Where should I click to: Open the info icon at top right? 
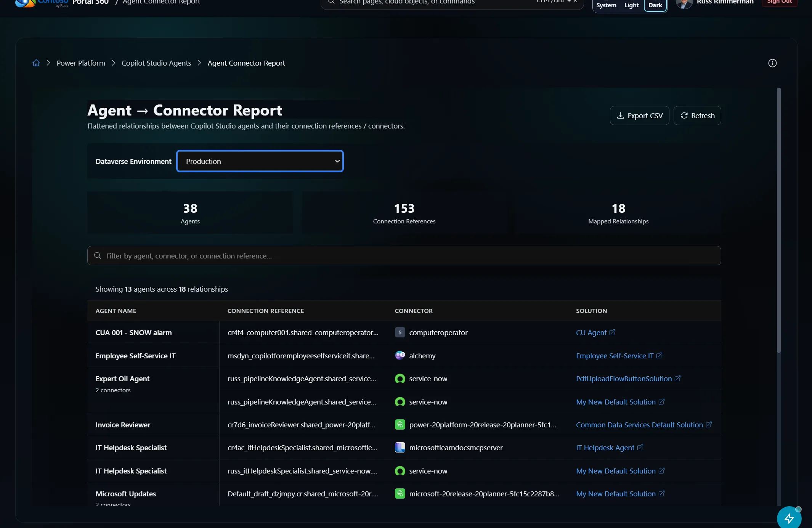[772, 63]
